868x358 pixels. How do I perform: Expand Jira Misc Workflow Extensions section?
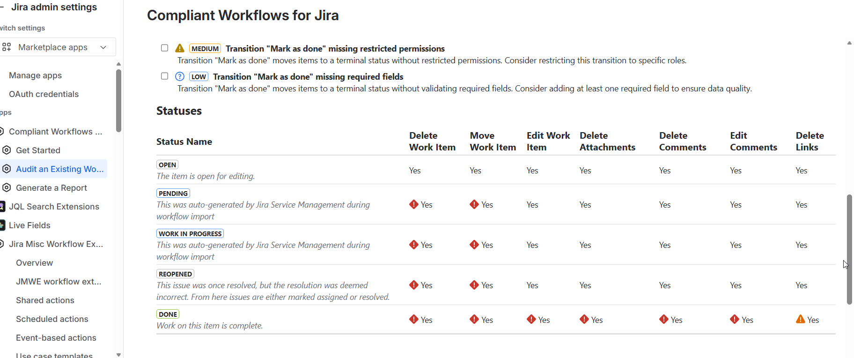[x=56, y=244]
